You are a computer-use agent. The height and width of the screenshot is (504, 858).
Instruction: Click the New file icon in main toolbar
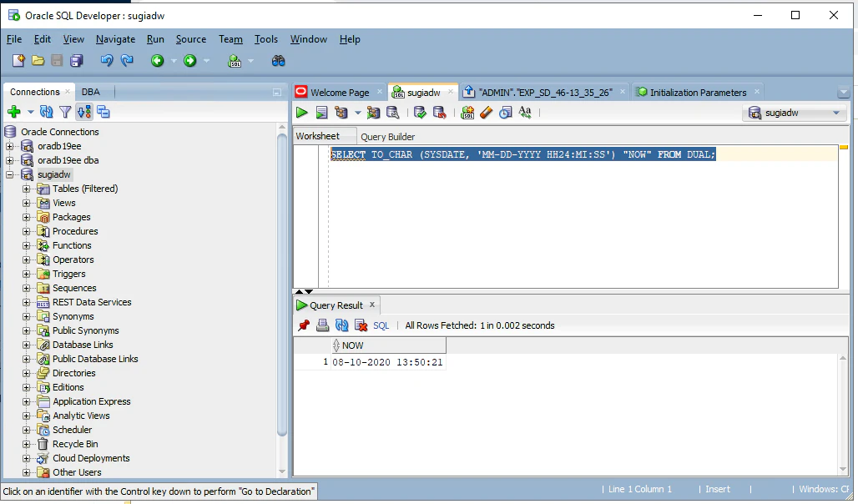(x=18, y=61)
